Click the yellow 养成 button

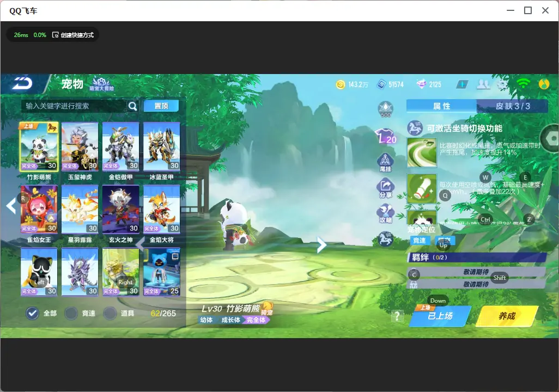point(507,316)
